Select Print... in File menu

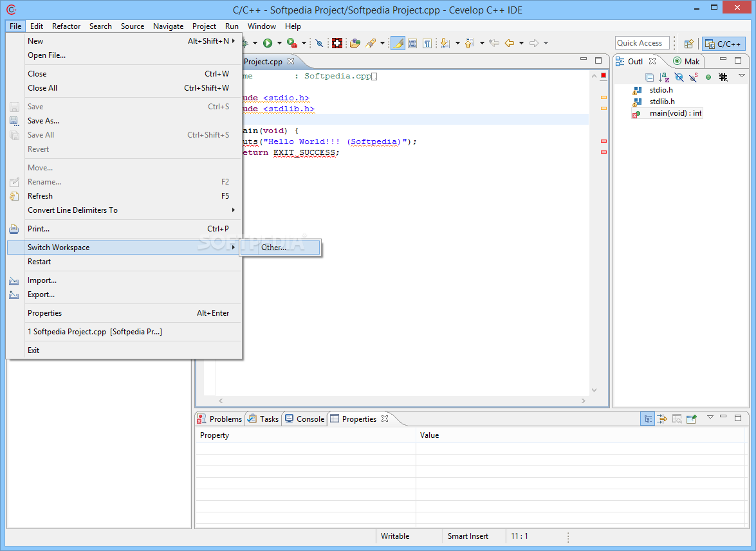point(124,229)
